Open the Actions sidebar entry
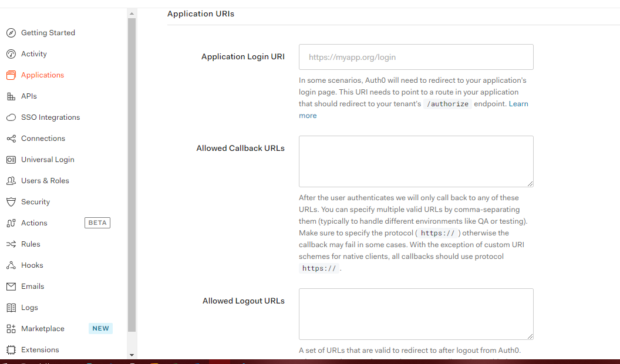Viewport: 620px width, 364px height. point(34,223)
